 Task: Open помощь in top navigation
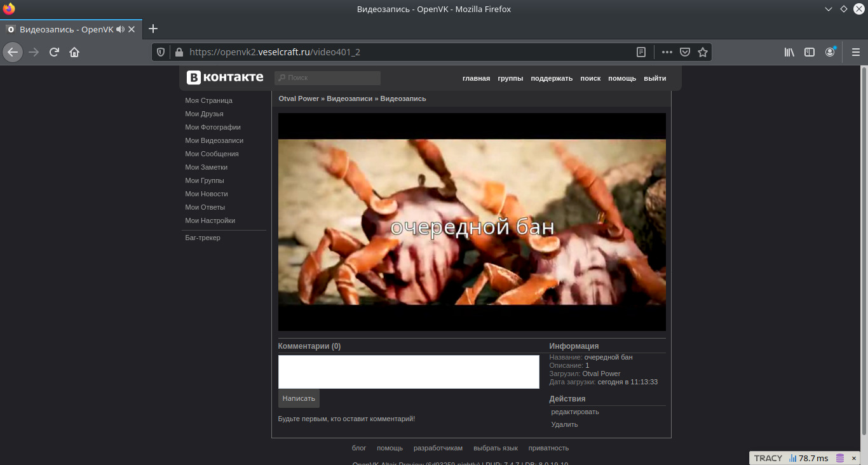(x=622, y=78)
